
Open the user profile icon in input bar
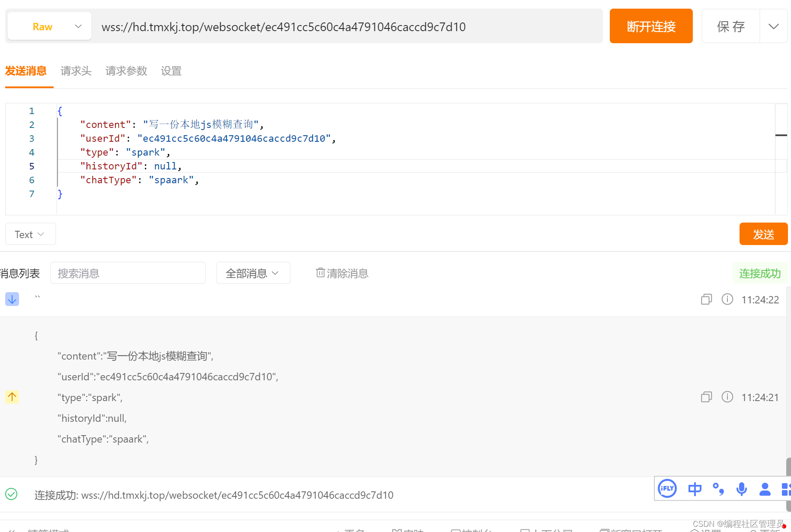point(765,489)
